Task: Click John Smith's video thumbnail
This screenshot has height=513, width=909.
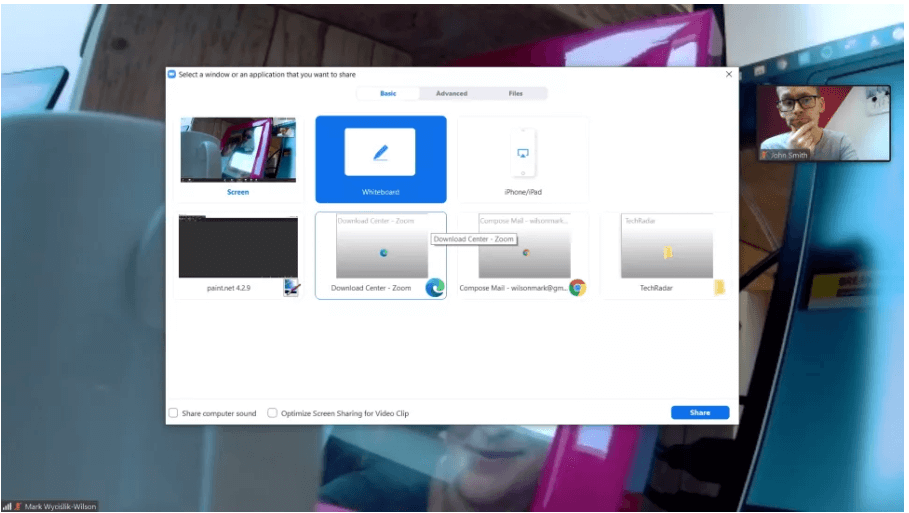Action: [824, 123]
